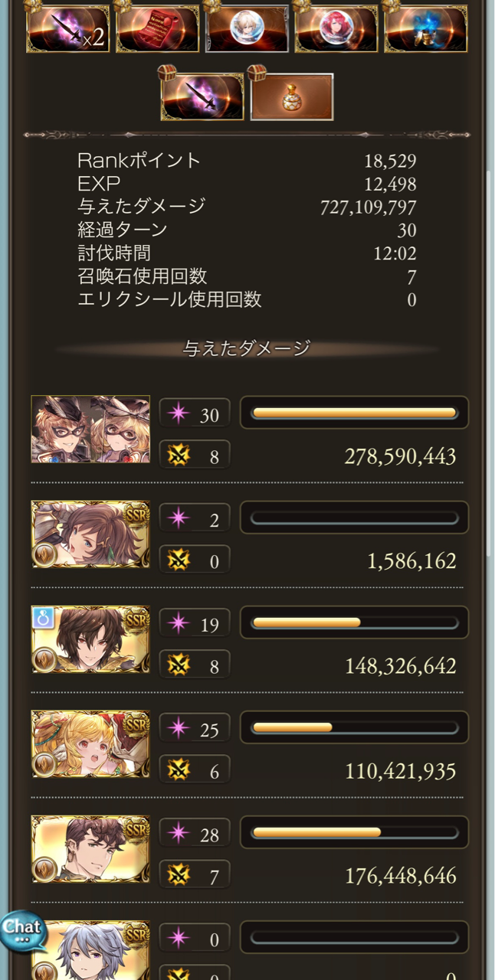This screenshot has height=980, width=495.
Task: Tap the character portrait with 1,586,162 damage
Action: (90, 534)
